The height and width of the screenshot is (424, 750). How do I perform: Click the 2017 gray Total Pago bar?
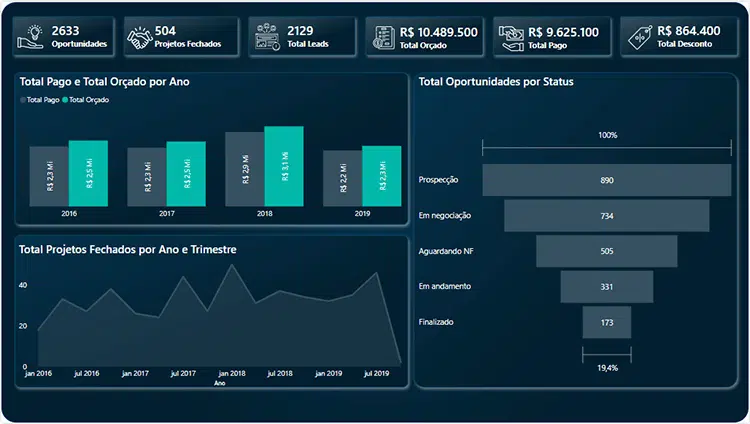click(146, 178)
